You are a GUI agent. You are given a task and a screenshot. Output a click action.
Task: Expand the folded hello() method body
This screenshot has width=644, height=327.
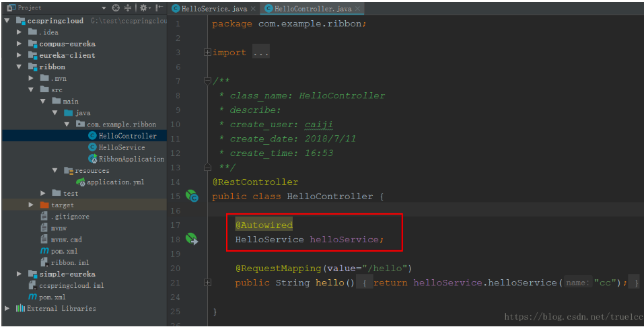207,283
